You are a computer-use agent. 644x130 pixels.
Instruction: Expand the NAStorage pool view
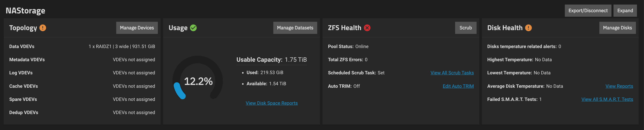pos(625,11)
